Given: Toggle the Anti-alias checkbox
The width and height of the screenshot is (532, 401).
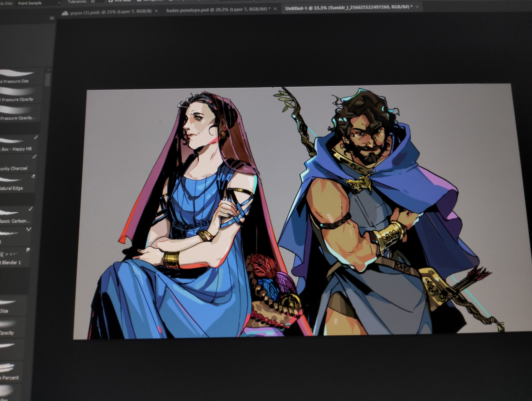Looking at the screenshot, I should [111, 1].
